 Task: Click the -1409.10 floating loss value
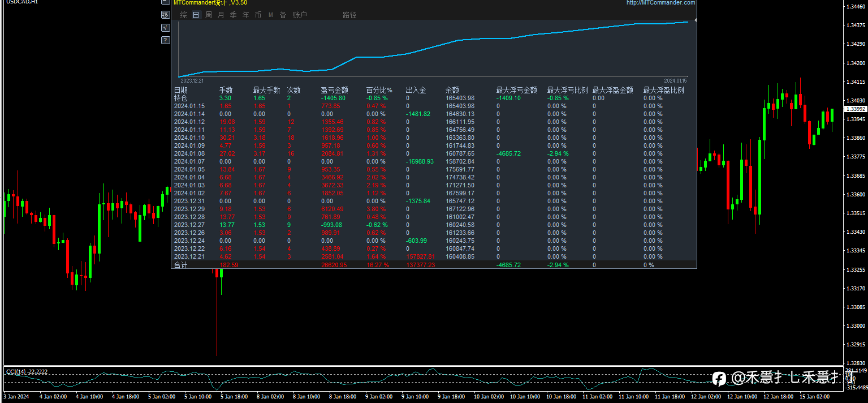[508, 98]
